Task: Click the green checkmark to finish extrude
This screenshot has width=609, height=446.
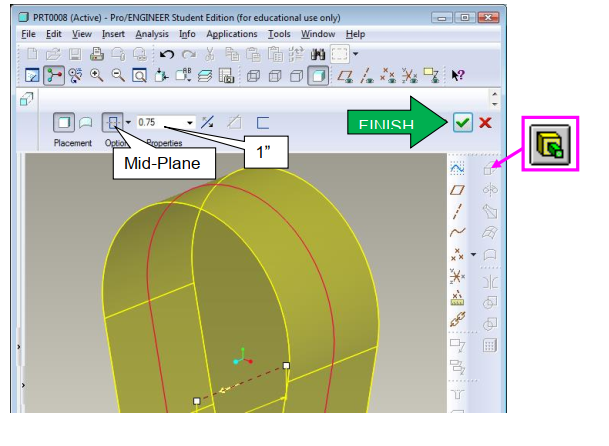Action: tap(462, 122)
